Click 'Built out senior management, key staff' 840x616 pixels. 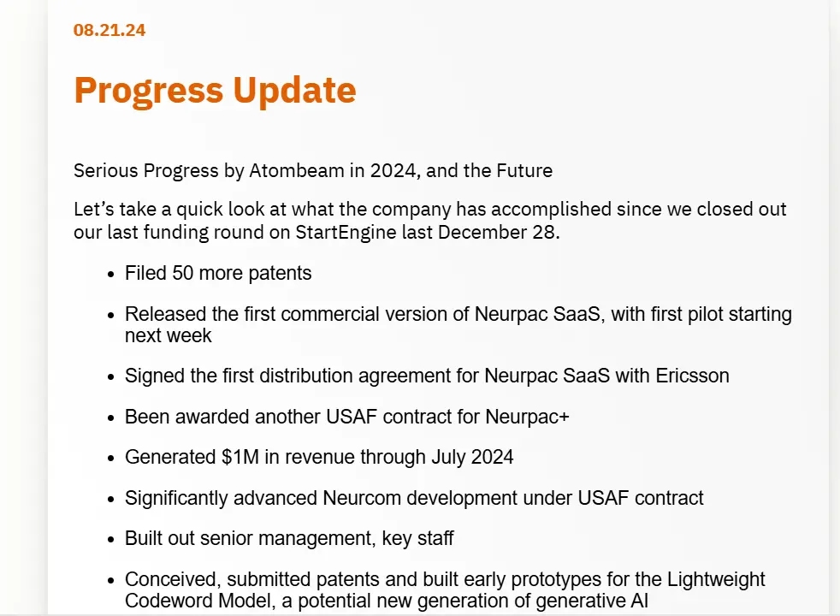(289, 538)
